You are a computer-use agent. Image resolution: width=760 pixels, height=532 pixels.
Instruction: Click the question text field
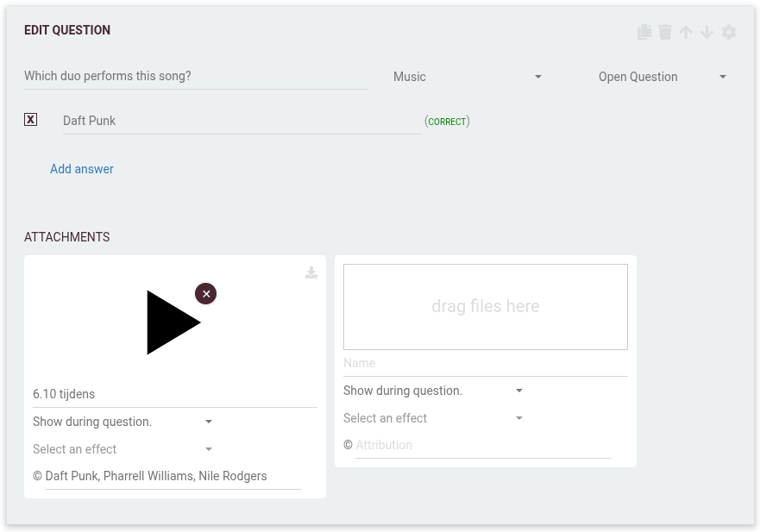[195, 76]
